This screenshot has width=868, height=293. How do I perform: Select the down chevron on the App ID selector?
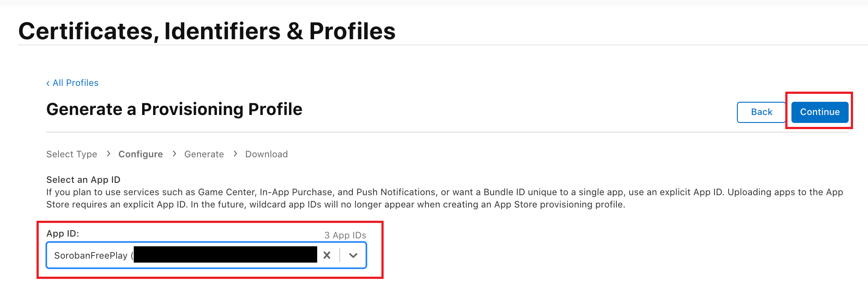coord(353,255)
